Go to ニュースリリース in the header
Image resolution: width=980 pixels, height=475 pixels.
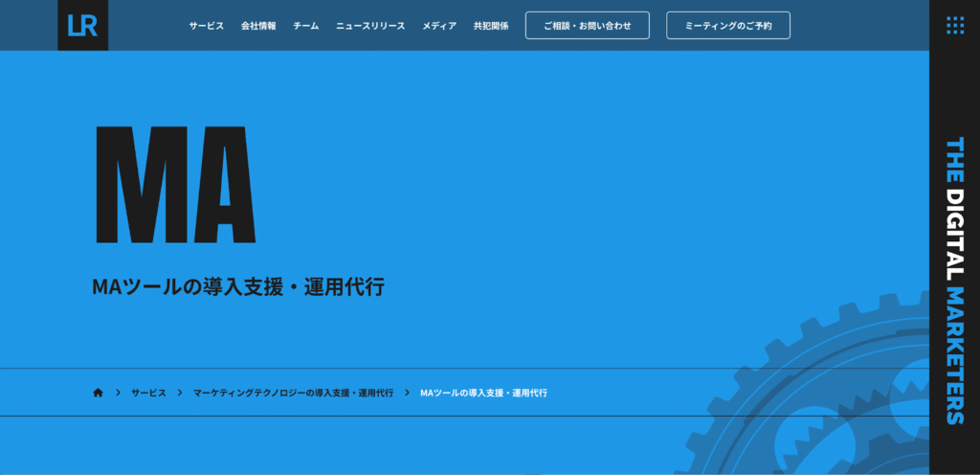370,26
